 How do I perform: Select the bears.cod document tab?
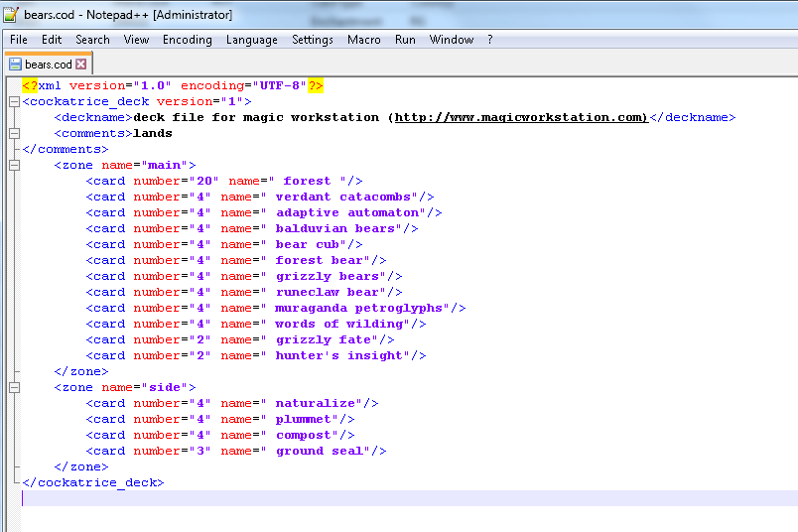coord(49,65)
